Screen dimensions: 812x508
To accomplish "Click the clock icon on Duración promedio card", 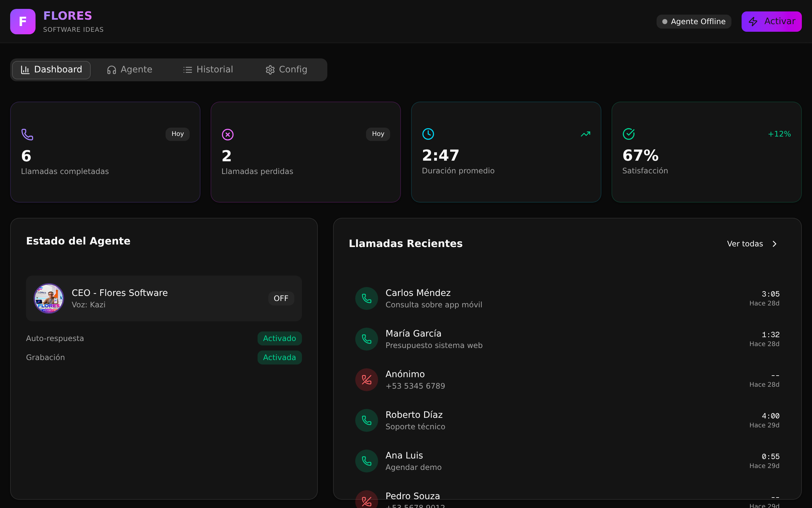I will 428,134.
